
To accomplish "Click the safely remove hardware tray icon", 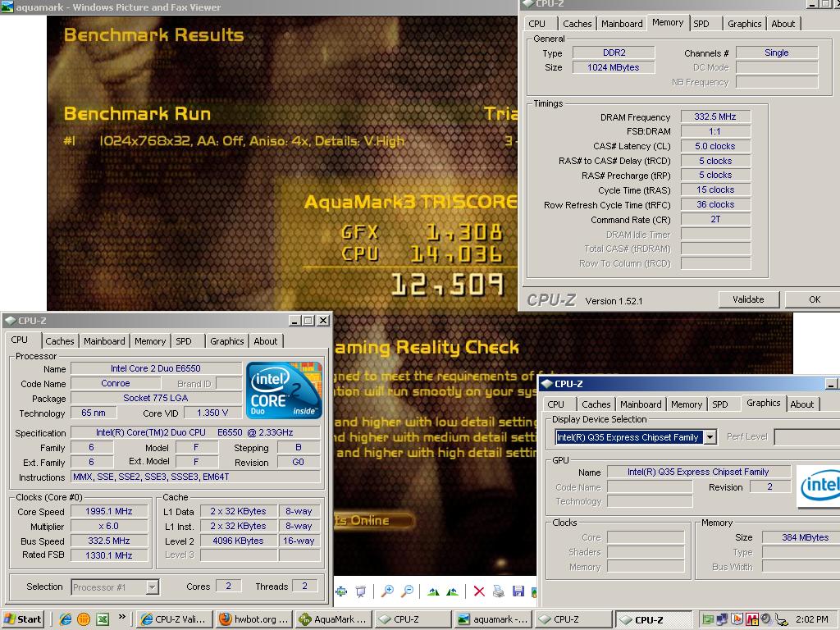I will (781, 619).
